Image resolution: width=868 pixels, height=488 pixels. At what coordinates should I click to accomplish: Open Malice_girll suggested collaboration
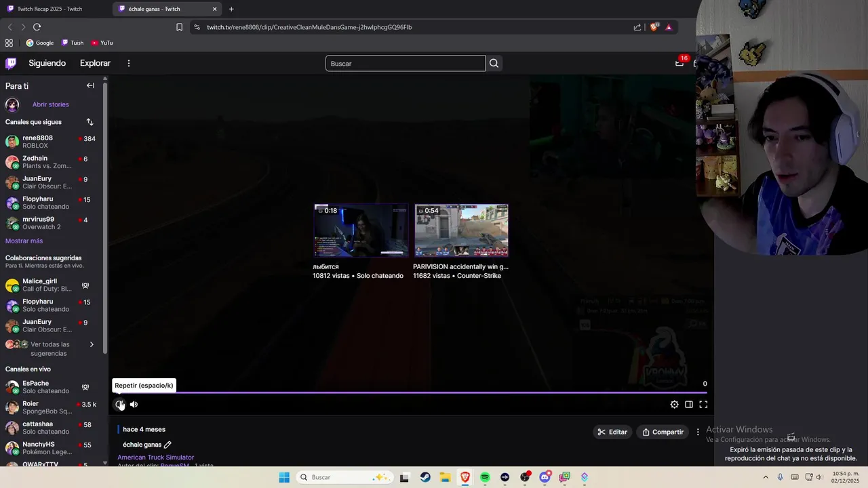click(x=52, y=285)
